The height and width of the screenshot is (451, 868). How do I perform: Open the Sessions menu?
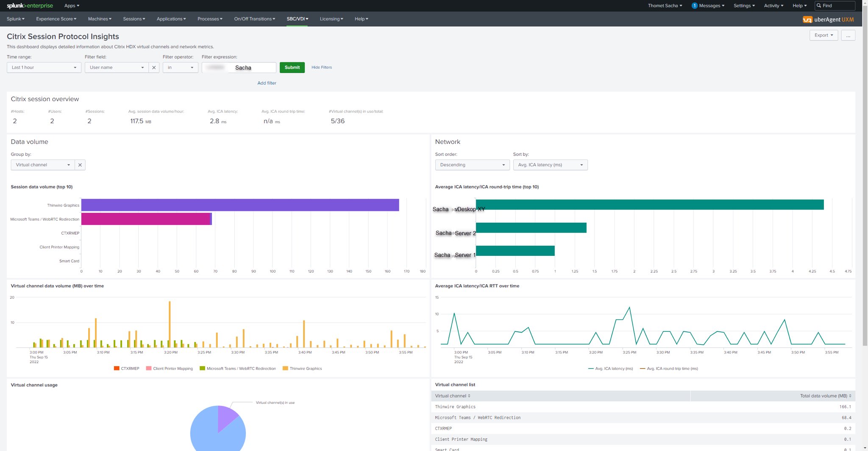click(134, 19)
